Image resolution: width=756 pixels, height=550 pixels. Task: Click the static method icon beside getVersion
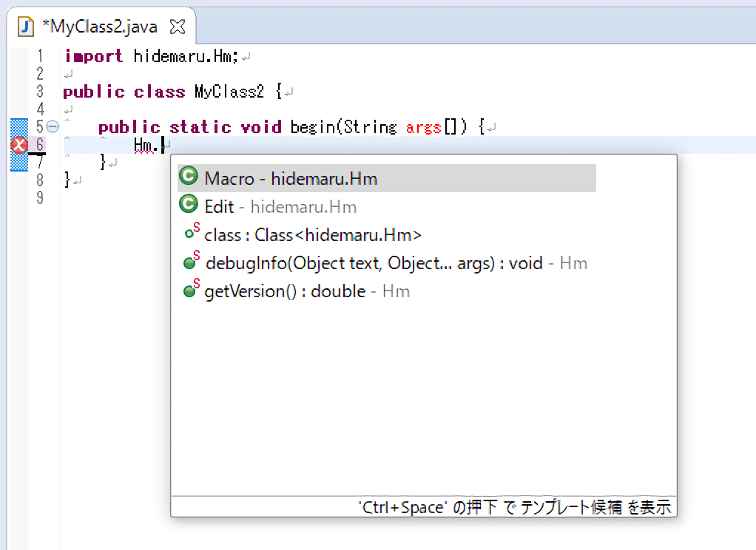[191, 290]
